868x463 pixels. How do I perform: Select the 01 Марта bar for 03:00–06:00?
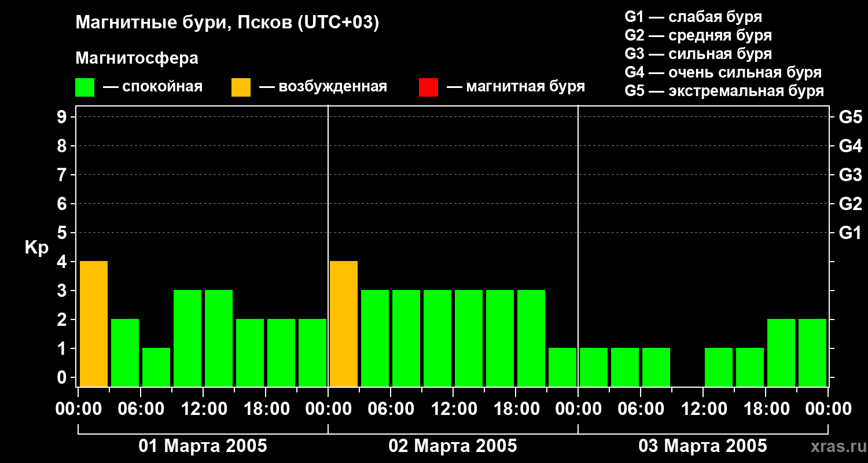tap(125, 352)
